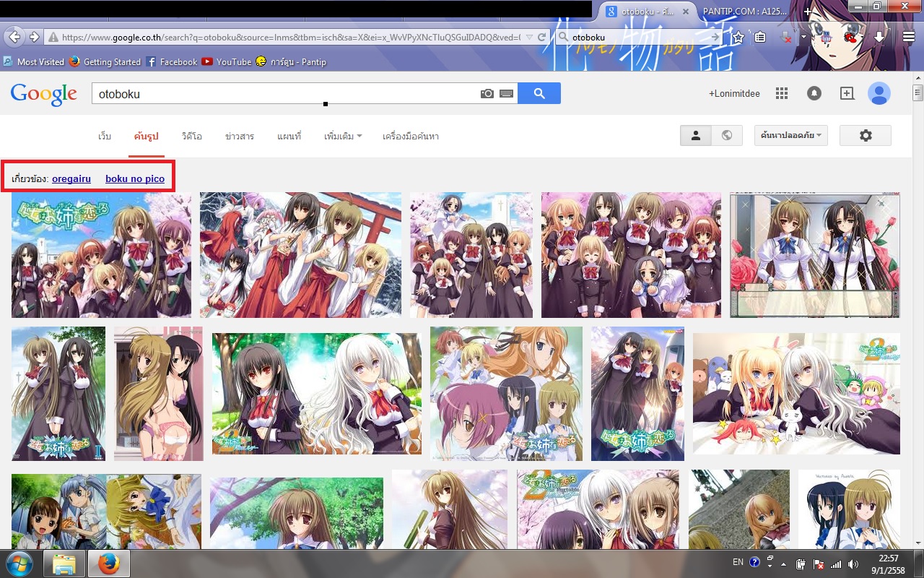Screen dimensions: 924x578
Task: Click the red creature add-on icon
Action: (x=851, y=37)
